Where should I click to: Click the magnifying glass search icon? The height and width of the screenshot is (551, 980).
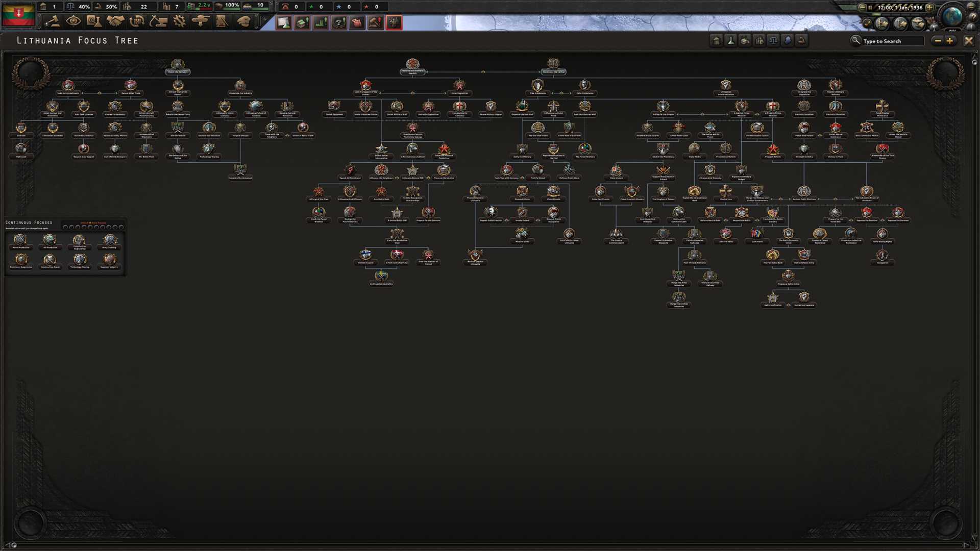[855, 41]
